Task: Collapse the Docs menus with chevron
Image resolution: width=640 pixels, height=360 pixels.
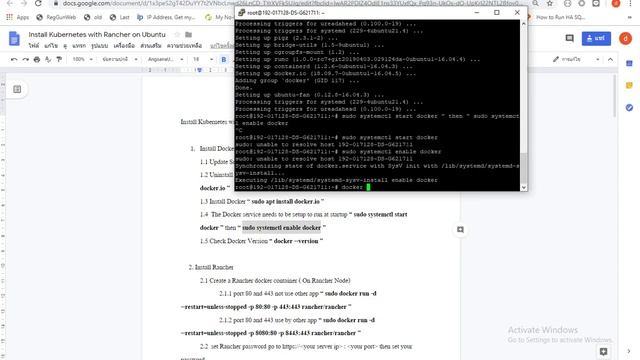Action: [x=610, y=60]
